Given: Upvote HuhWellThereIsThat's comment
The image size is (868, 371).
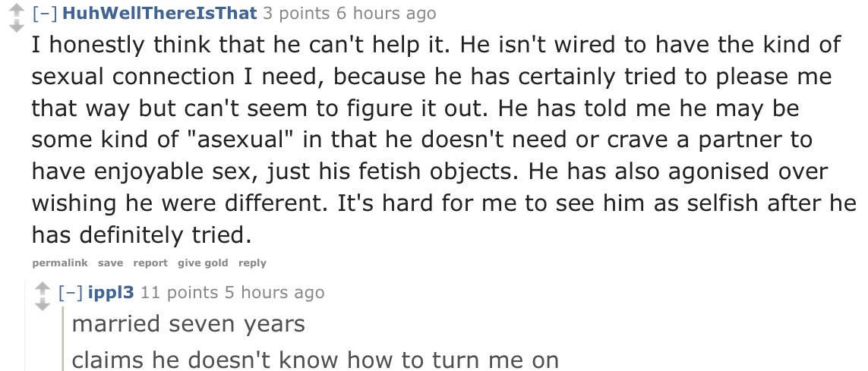Looking at the screenshot, I should pos(17,10).
